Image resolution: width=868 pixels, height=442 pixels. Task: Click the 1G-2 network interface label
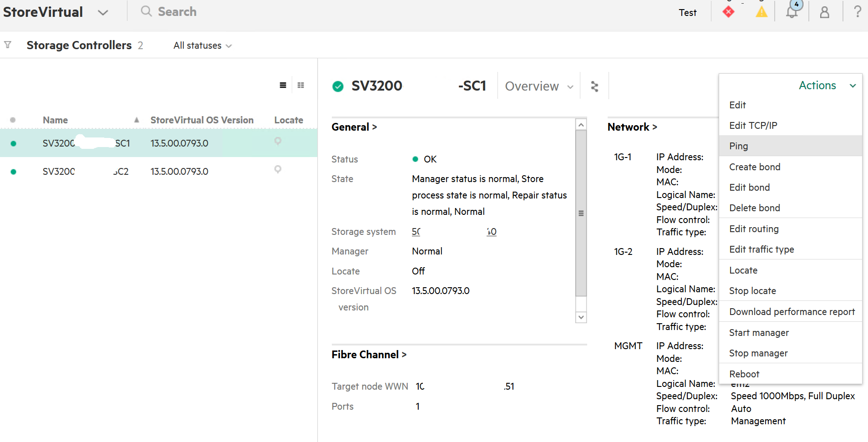coord(623,252)
